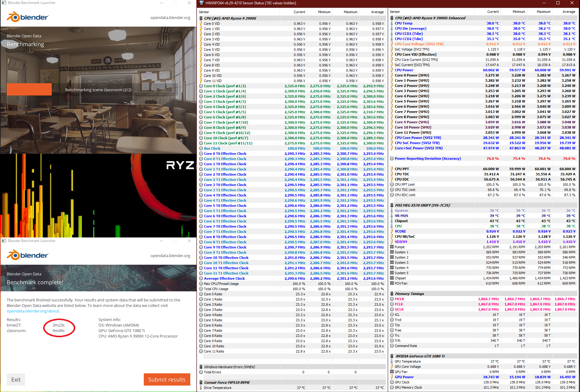
Task: Click the classroom scene render preview image
Action: click(x=98, y=90)
